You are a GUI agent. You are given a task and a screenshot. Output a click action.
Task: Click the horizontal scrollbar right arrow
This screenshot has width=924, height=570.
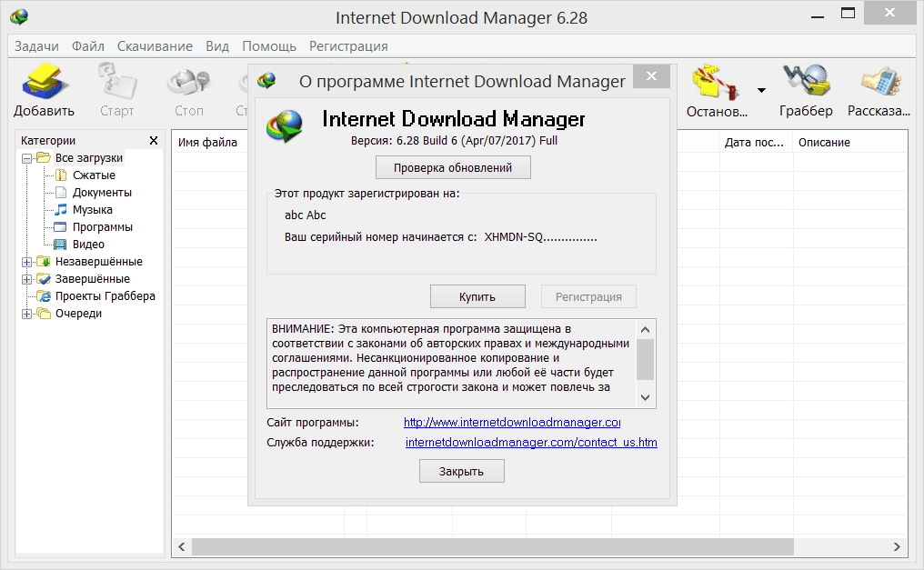pyautogui.click(x=897, y=547)
